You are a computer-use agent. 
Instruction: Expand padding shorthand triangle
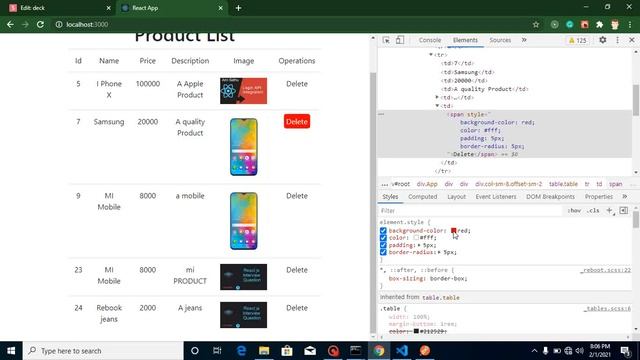(419, 245)
